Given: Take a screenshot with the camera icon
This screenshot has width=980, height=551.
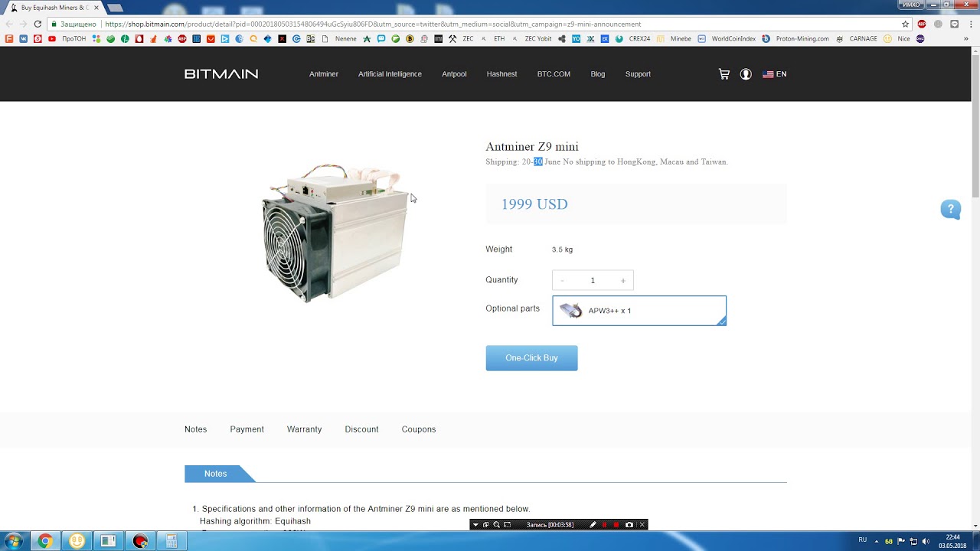Looking at the screenshot, I should [629, 524].
